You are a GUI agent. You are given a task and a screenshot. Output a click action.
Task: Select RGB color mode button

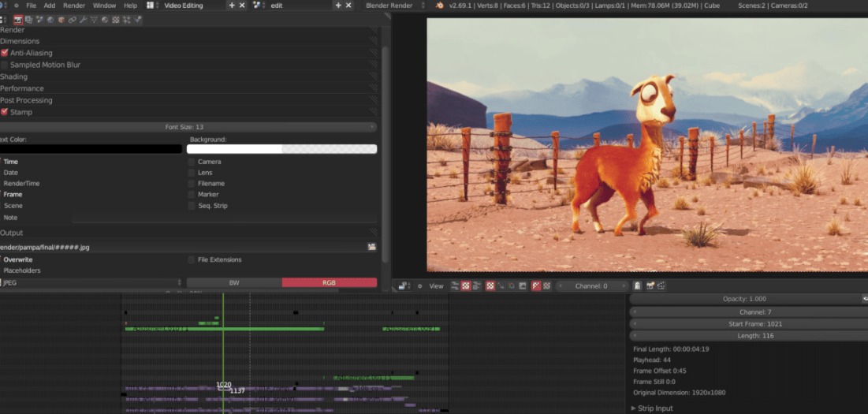[330, 283]
